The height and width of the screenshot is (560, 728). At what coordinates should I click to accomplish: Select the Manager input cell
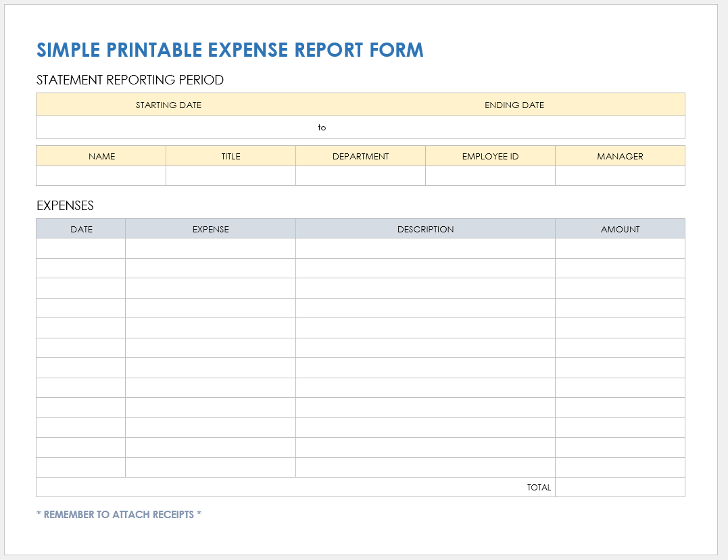619,176
